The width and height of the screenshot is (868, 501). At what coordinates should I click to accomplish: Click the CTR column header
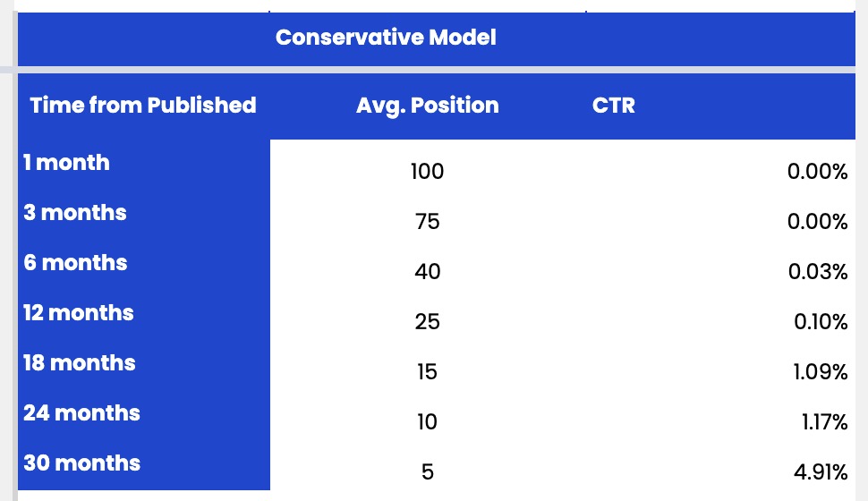tap(614, 106)
